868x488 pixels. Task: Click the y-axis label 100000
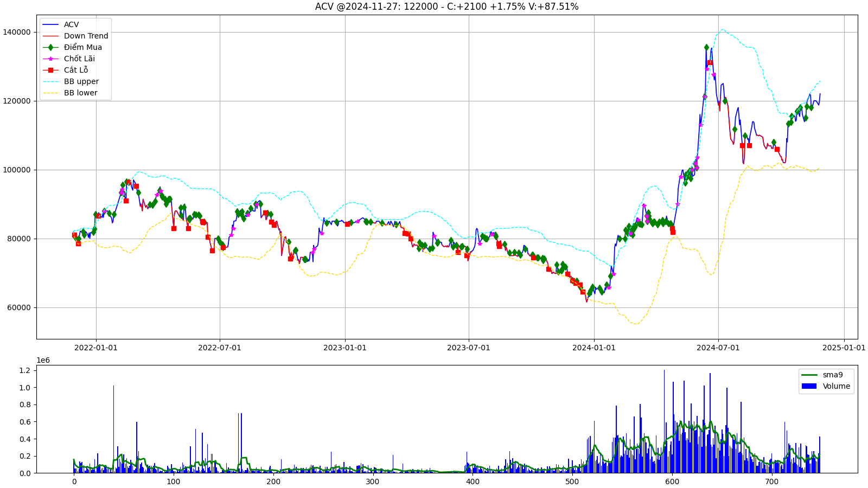[17, 170]
